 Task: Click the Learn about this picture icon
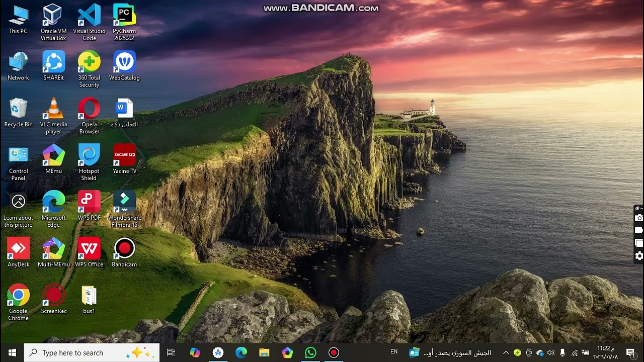(x=18, y=209)
